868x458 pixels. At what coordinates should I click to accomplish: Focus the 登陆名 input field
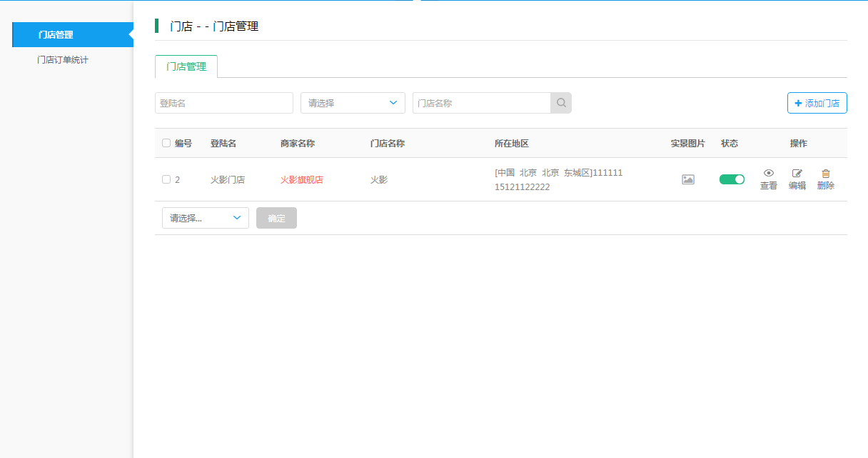[224, 103]
